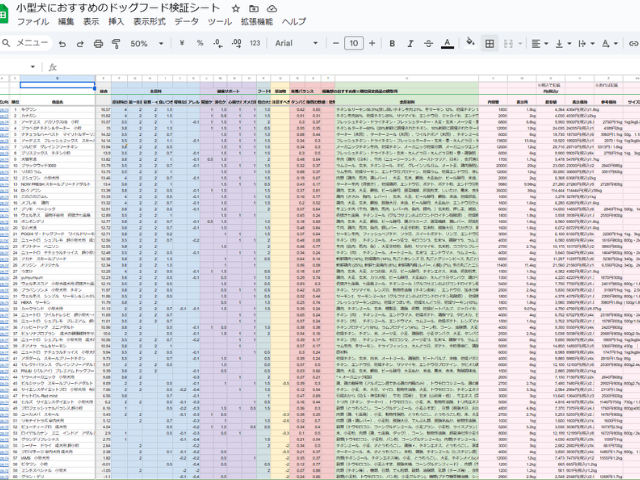Expand the name box dropdown arrow
Viewport: 640px width, 480px height.
33,67
